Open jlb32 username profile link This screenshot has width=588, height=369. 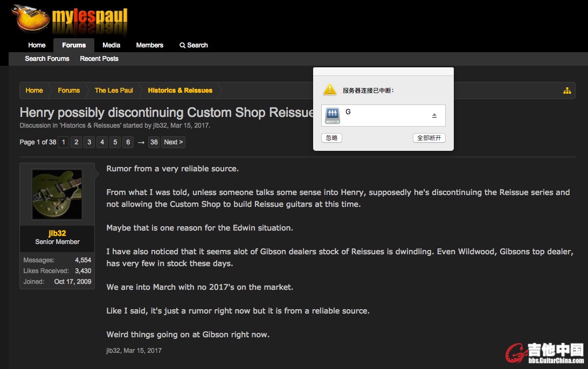coord(57,233)
